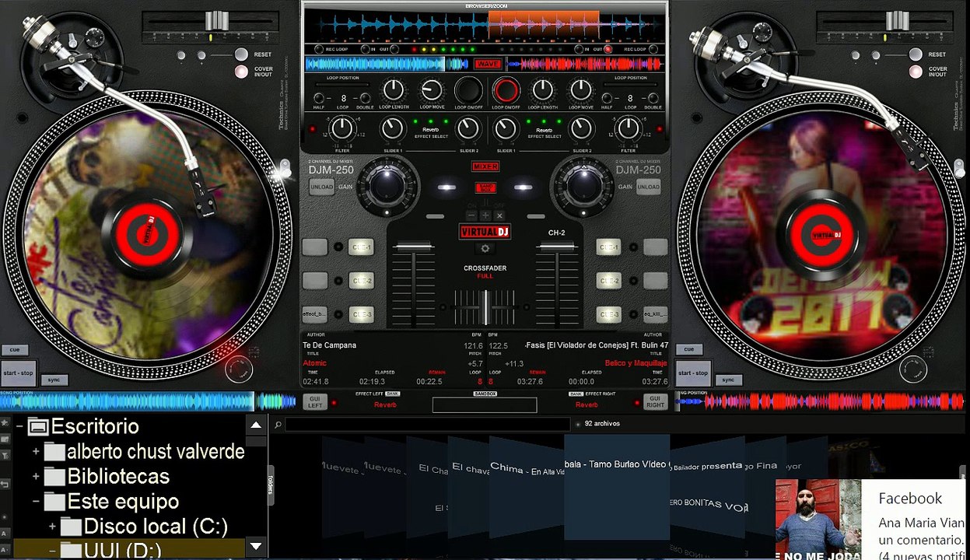Screen dimensions: 970x560
Task: Trigger left deck CUE-3 pad
Action: [361, 314]
